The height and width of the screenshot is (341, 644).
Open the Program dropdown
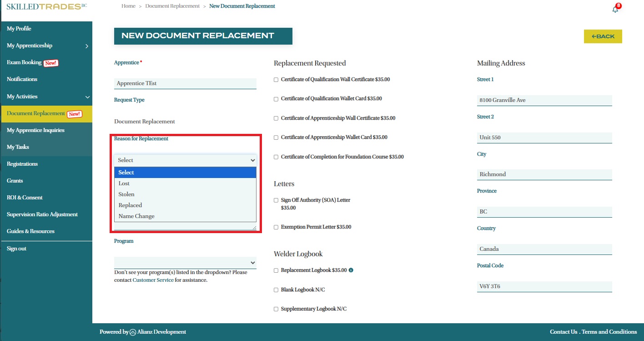(x=185, y=263)
